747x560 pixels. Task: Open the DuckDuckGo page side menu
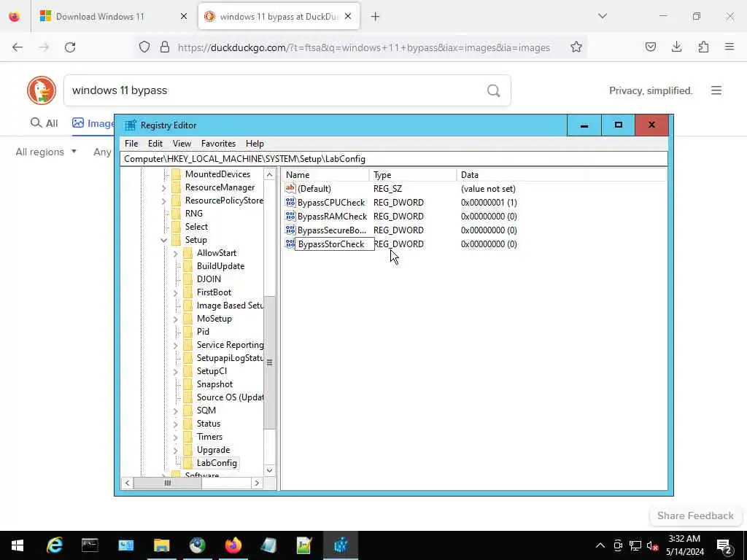[x=716, y=90]
